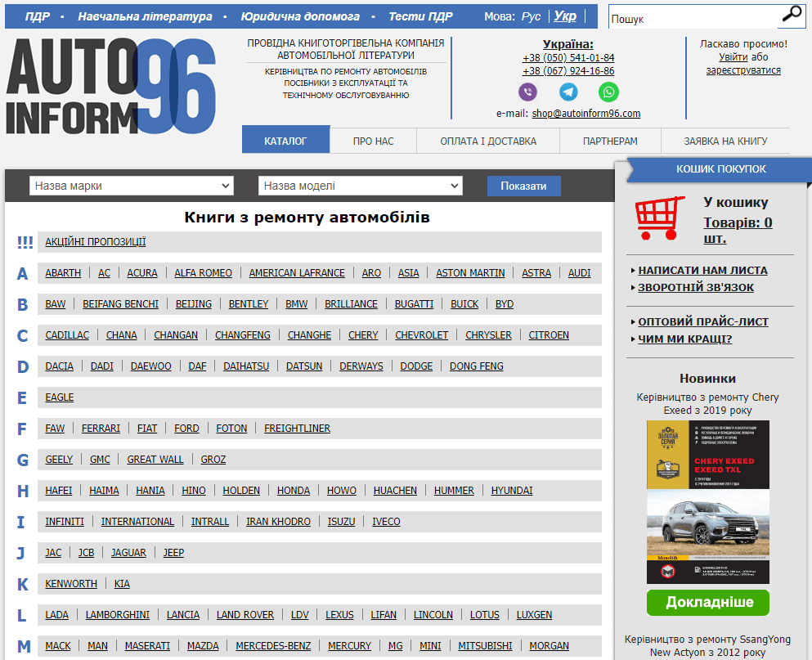Open the EAGLE brand link
Viewport: 812px width, 660px height.
click(x=60, y=397)
